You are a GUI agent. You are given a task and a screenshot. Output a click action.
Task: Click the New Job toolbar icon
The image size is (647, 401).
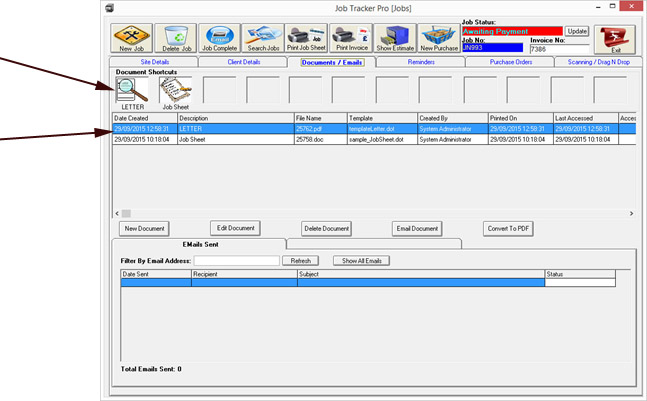132,38
